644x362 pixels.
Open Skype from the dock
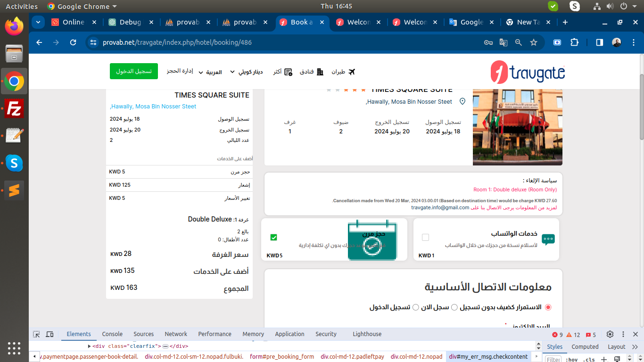pos(14,163)
